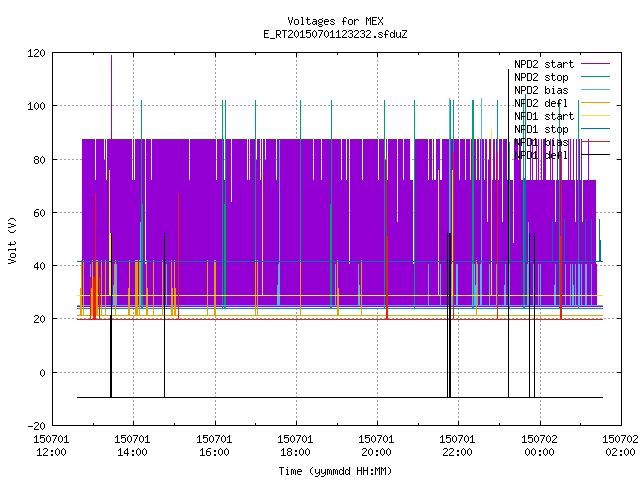Viewport: 640px width, 480px height.
Task: Click the purple NPD2 start legend line
Action: (x=595, y=64)
